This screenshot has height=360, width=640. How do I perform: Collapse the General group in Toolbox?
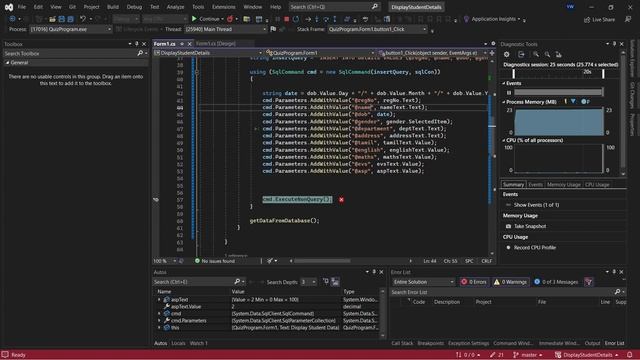click(x=7, y=62)
